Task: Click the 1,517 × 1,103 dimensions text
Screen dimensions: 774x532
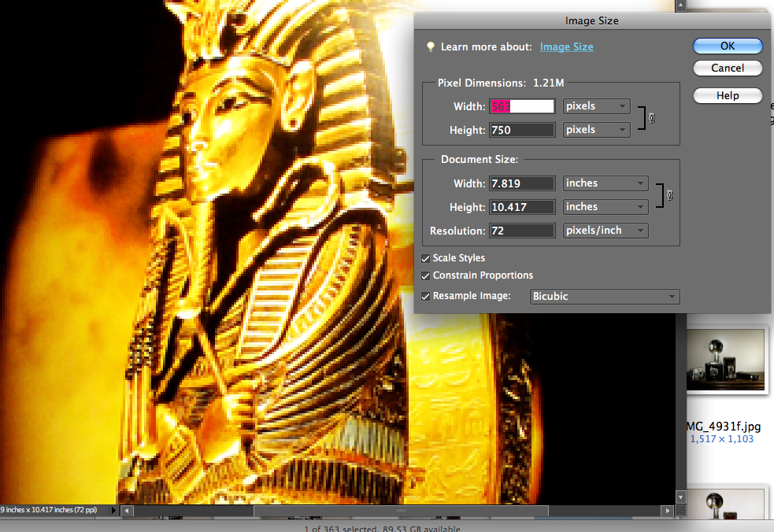Action: [x=721, y=439]
